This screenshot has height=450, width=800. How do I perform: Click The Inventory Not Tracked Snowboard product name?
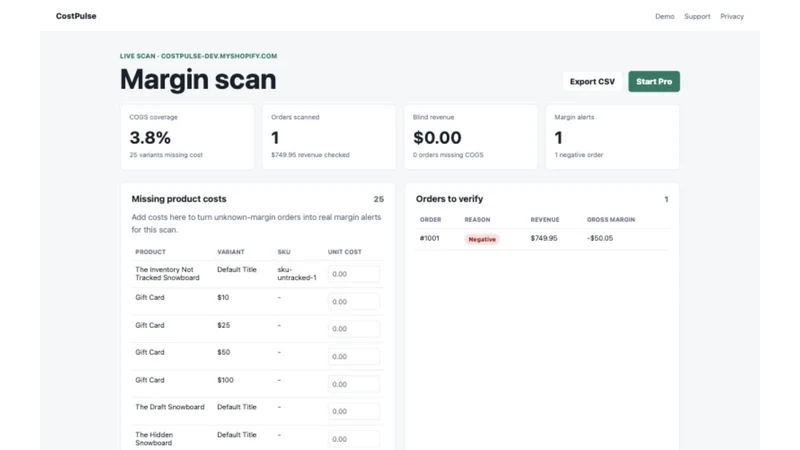click(167, 273)
